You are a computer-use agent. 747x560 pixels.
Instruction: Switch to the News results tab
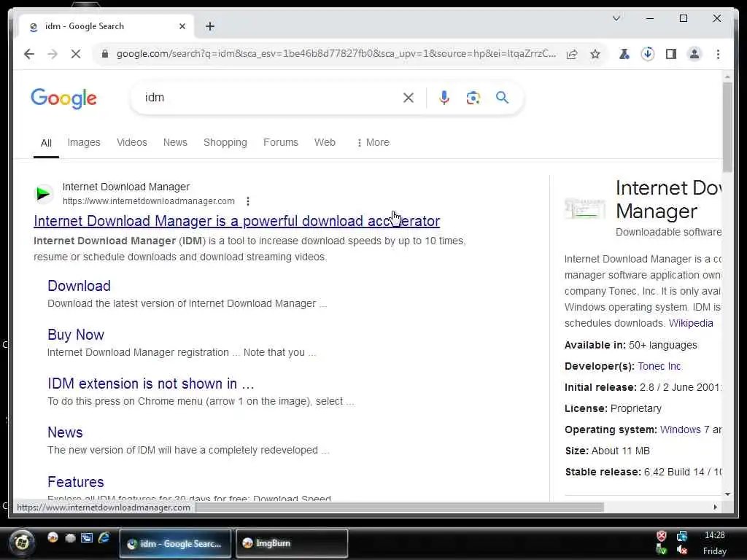pos(175,142)
